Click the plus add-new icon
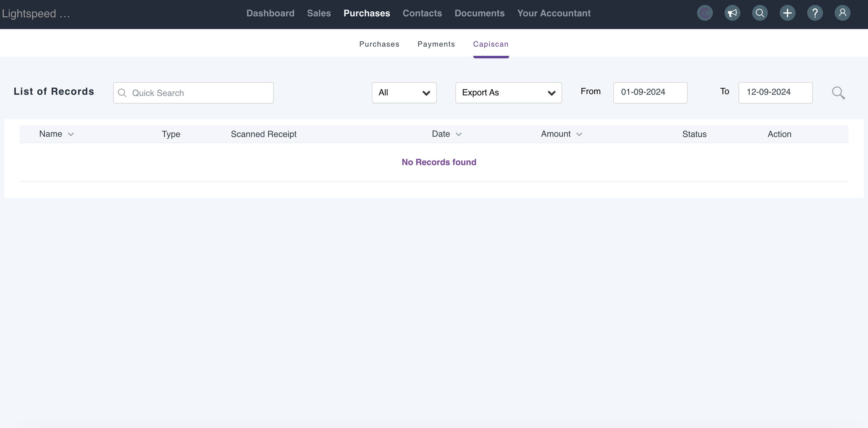The height and width of the screenshot is (428, 868). click(787, 13)
